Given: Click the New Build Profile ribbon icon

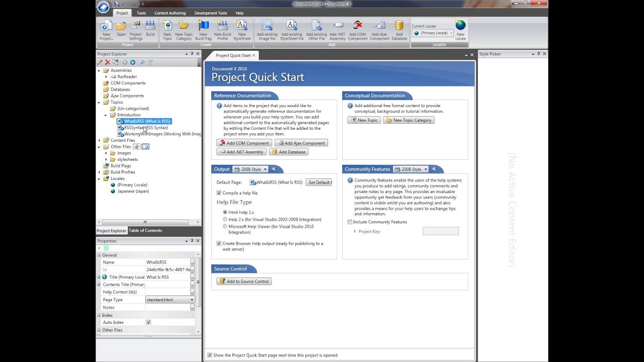Looking at the screenshot, I should click(x=222, y=30).
